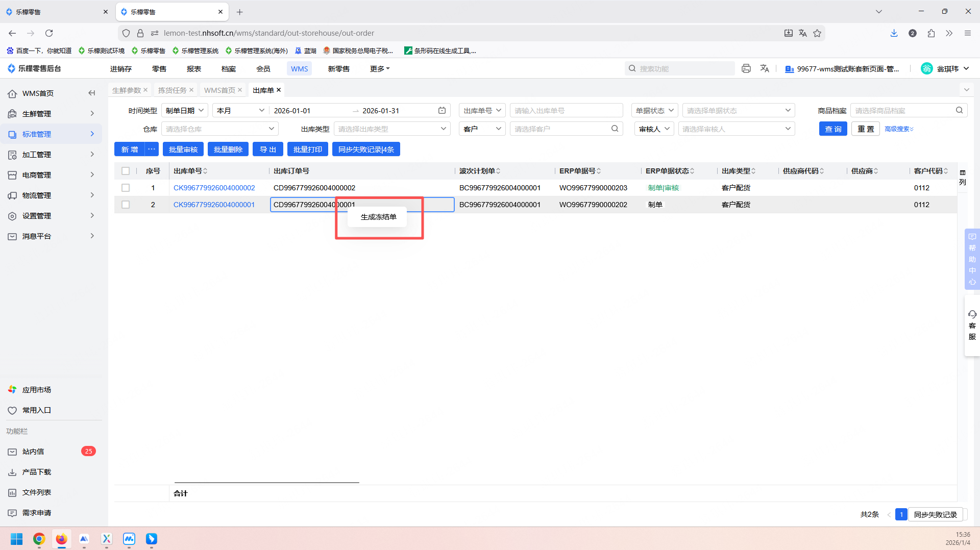
Task: Expand 加工管理 in the sidebar
Action: [x=51, y=155]
